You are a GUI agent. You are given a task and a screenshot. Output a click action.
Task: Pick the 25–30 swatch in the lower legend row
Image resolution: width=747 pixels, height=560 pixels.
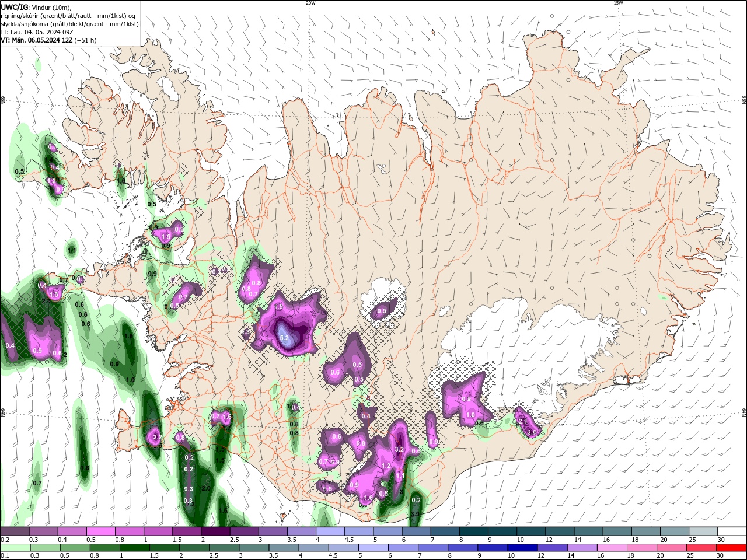pos(700,548)
